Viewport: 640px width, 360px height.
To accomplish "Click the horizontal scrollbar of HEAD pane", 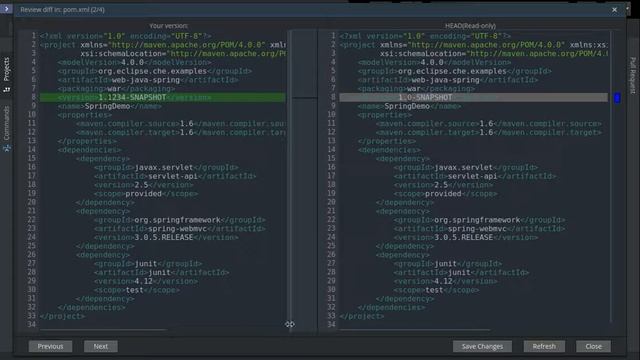I will point(414,329).
